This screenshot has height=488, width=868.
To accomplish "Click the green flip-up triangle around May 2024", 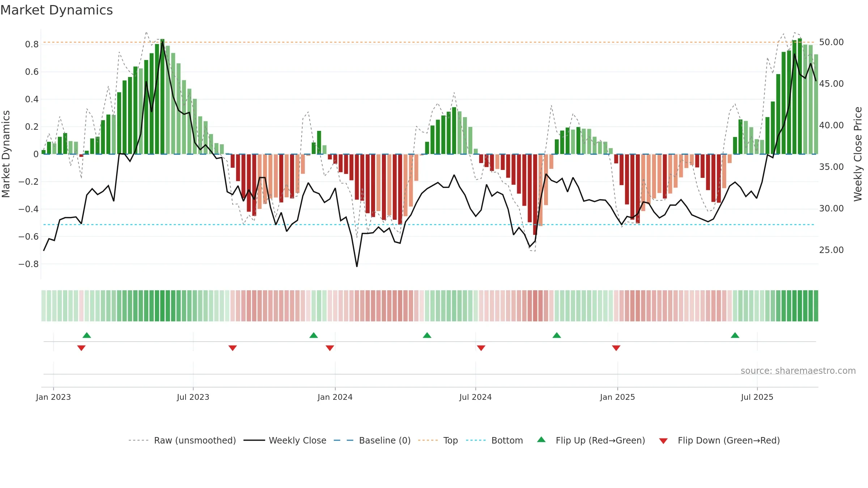I will pyautogui.click(x=427, y=335).
